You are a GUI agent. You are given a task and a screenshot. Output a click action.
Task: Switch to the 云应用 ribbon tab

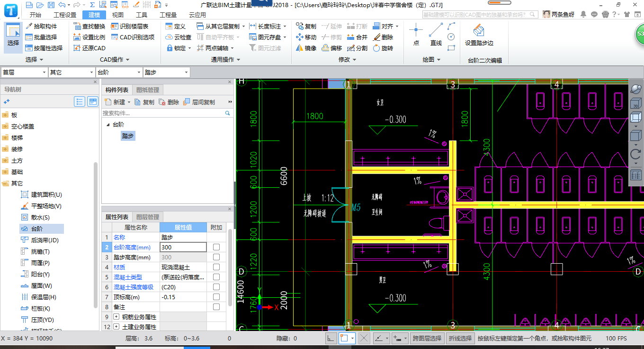coord(197,15)
